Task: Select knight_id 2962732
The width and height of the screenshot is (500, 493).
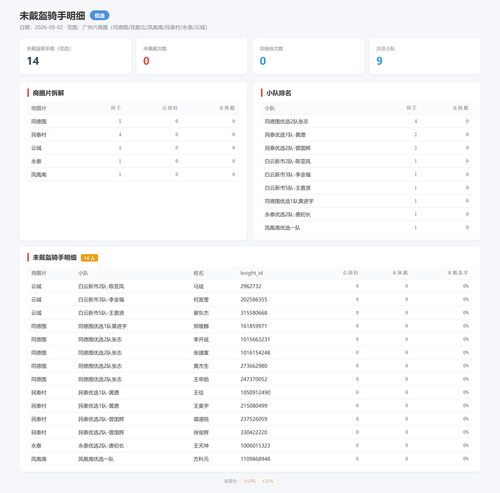Action: [x=251, y=286]
